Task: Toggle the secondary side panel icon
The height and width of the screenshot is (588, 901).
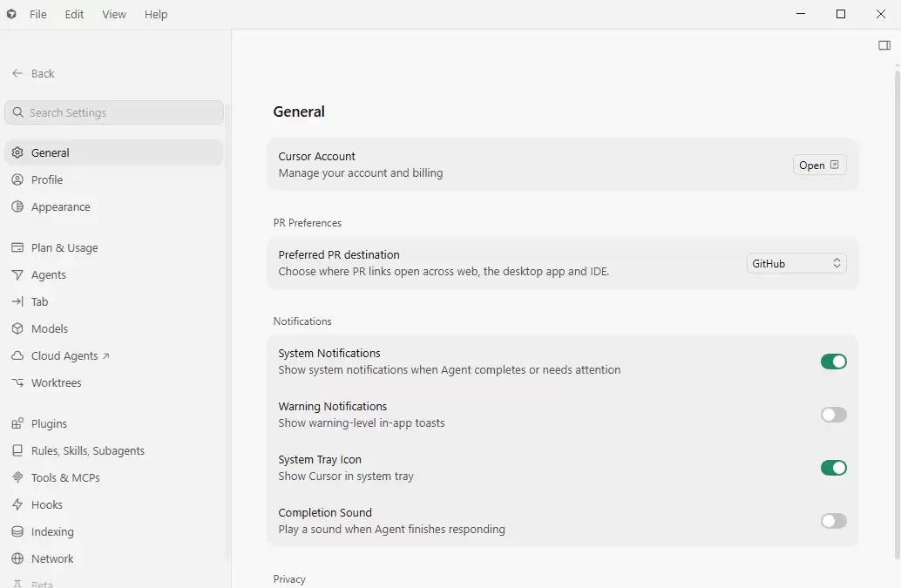Action: click(884, 45)
